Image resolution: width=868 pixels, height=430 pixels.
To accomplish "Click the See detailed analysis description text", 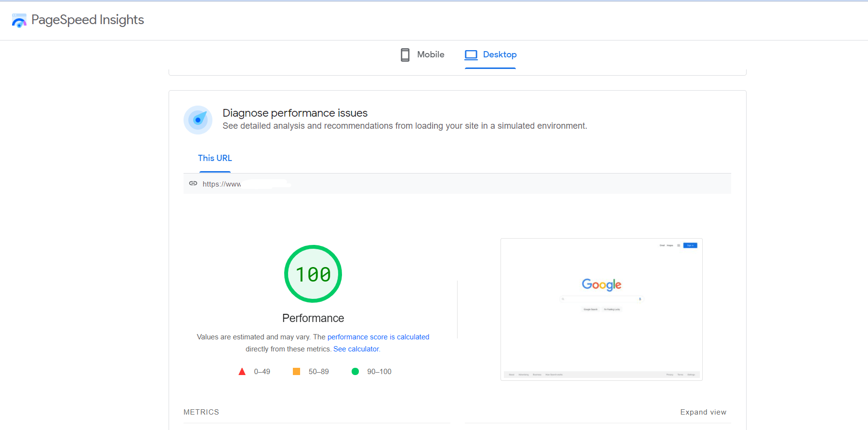I will coord(405,126).
